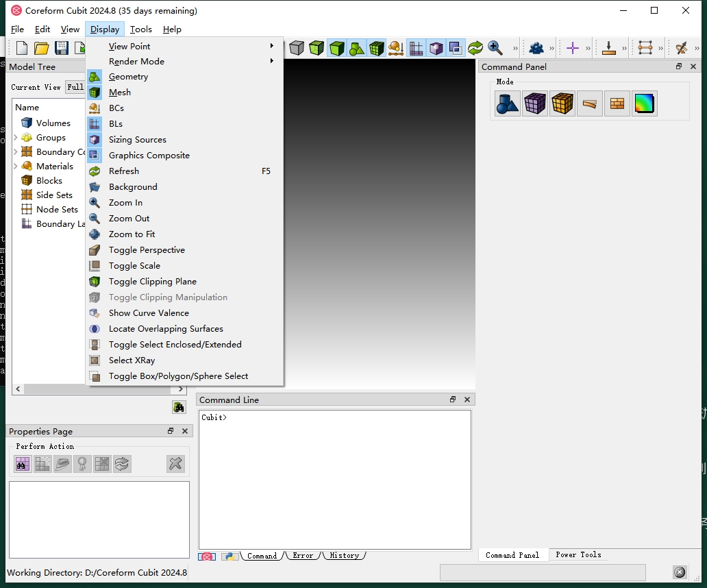Click the Python command mode icon
This screenshot has height=588, width=707.
point(230,556)
